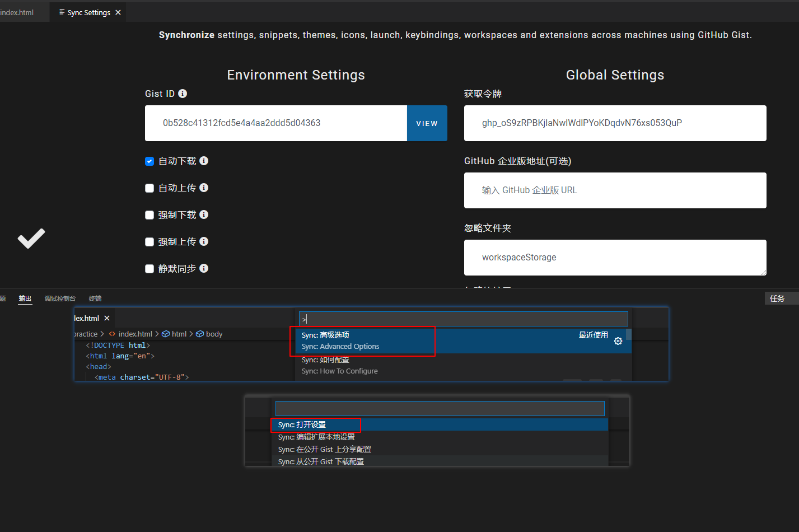Open the 任务 output channel dropdown
Image resolution: width=799 pixels, height=532 pixels.
coord(782,298)
